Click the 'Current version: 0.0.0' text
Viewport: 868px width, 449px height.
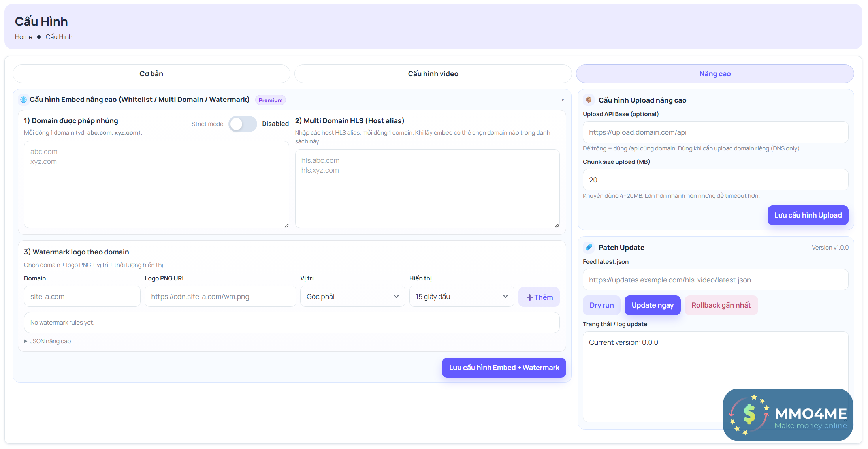[623, 342]
